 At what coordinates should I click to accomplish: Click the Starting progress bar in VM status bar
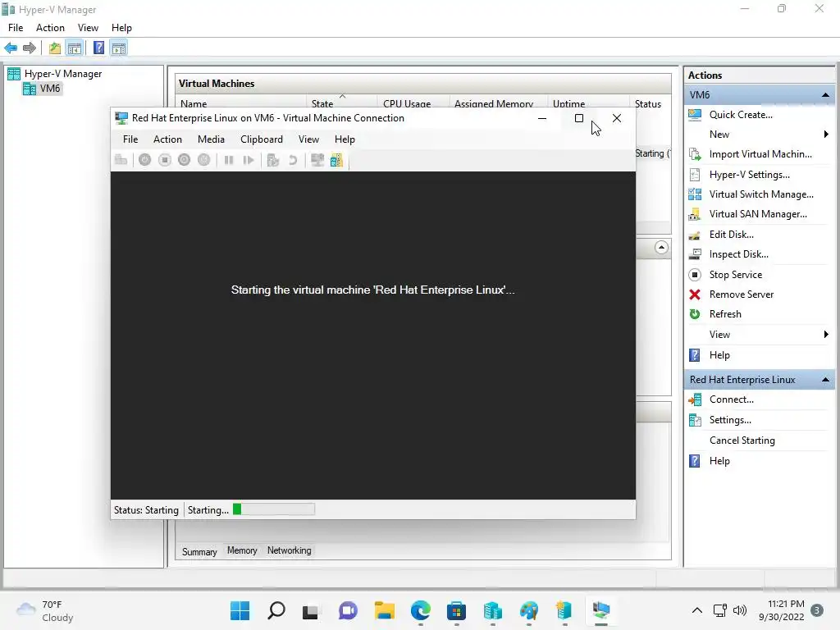[x=274, y=509]
